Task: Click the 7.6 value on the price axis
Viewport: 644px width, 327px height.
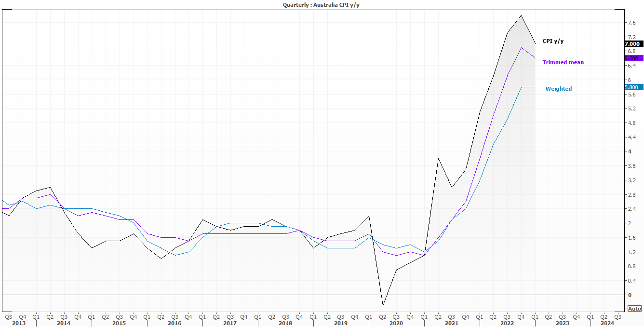Action: (x=631, y=23)
